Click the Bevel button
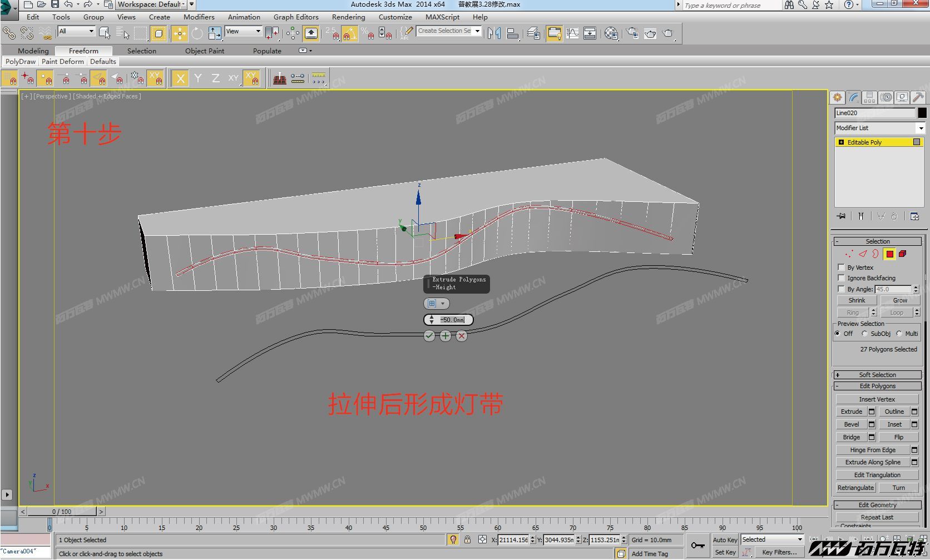Viewport: 930px width, 560px height. click(852, 424)
